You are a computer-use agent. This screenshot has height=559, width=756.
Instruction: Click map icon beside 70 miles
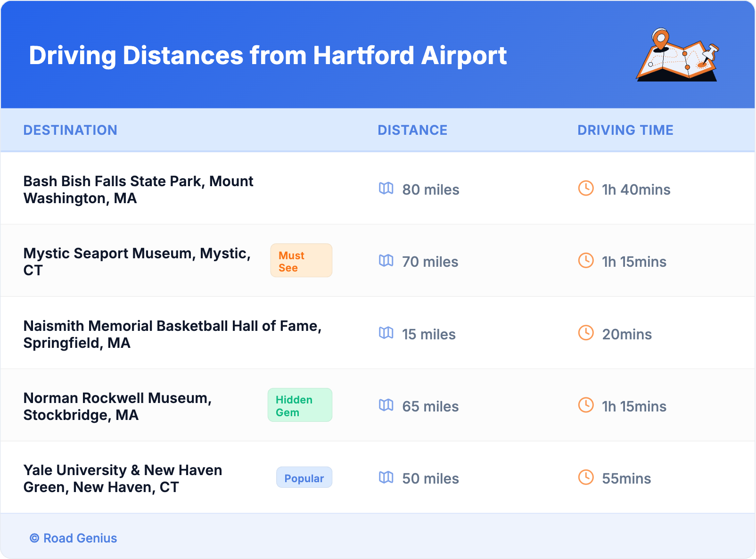tap(386, 261)
